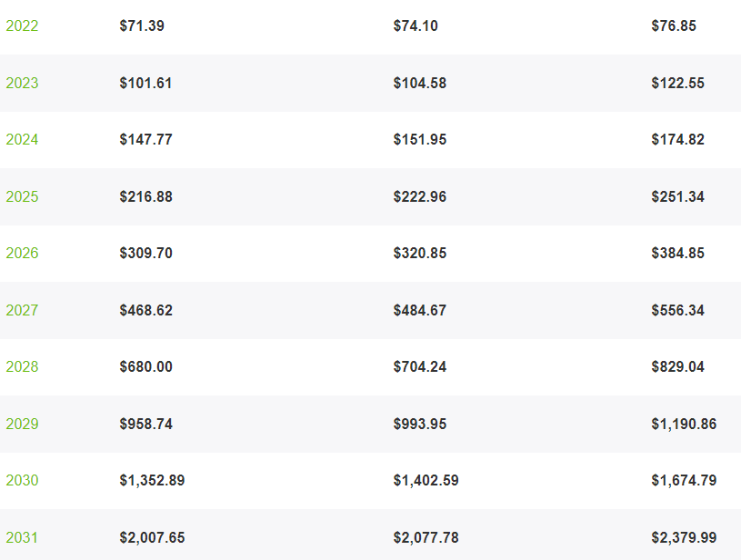Click the $216.88 price in 2025 row

pyautogui.click(x=145, y=197)
